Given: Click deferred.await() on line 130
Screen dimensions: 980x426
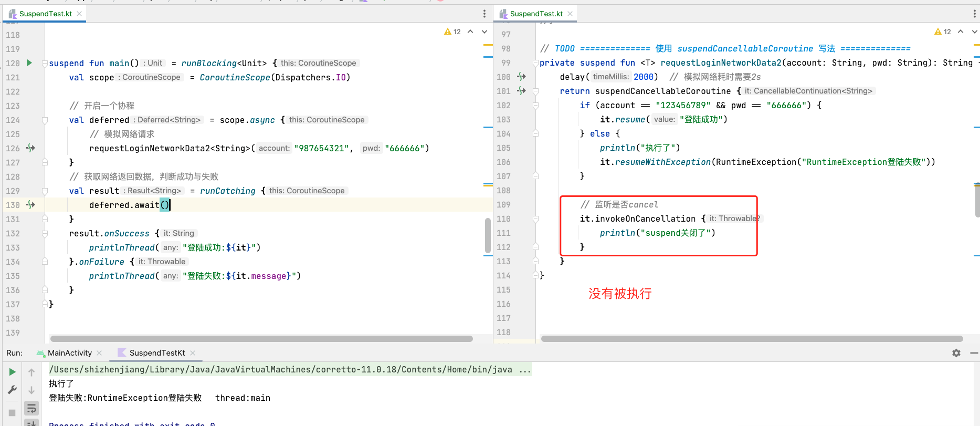Looking at the screenshot, I should click(x=129, y=205).
